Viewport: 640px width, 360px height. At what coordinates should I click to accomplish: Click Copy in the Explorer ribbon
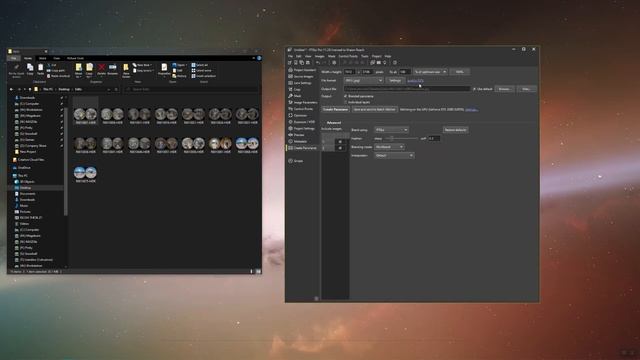tap(30, 69)
